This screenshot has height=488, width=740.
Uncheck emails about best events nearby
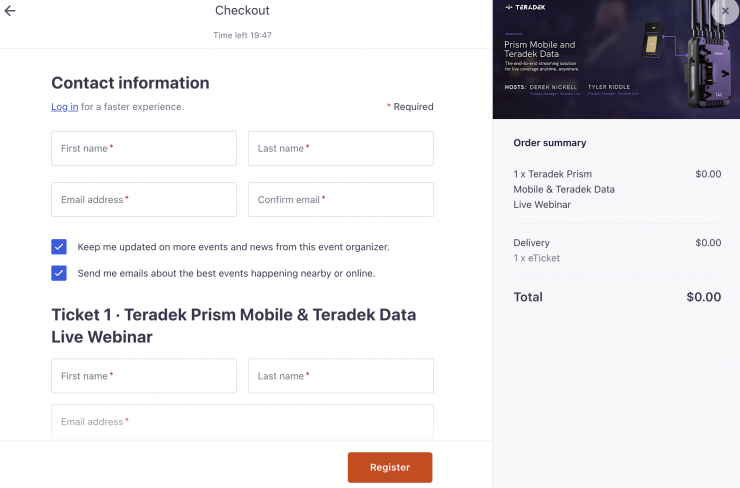point(59,273)
